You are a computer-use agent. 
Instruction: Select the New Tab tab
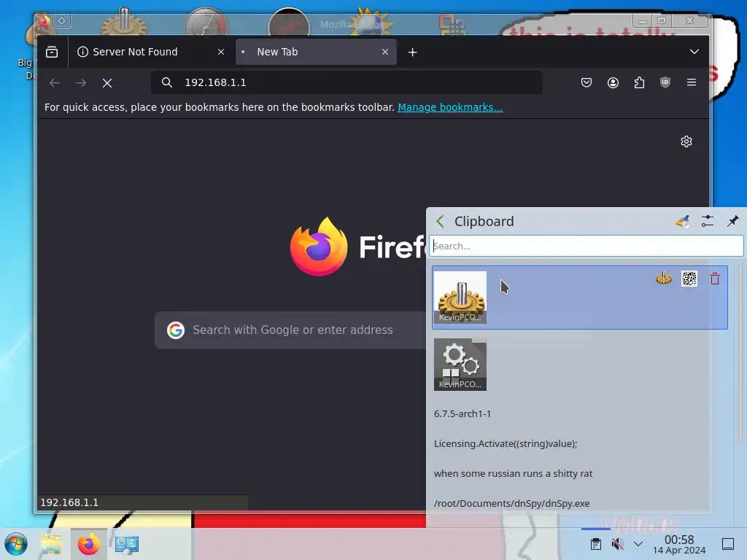(x=316, y=52)
